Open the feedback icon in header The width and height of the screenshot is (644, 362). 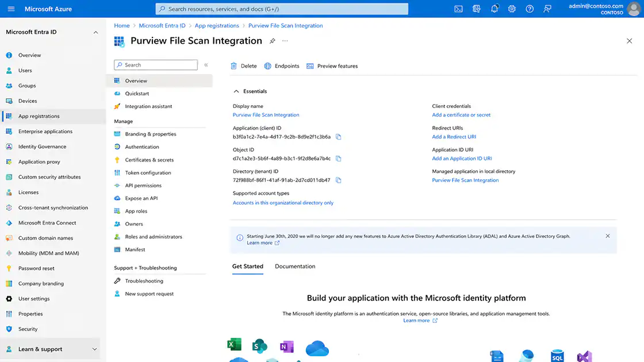point(547,9)
